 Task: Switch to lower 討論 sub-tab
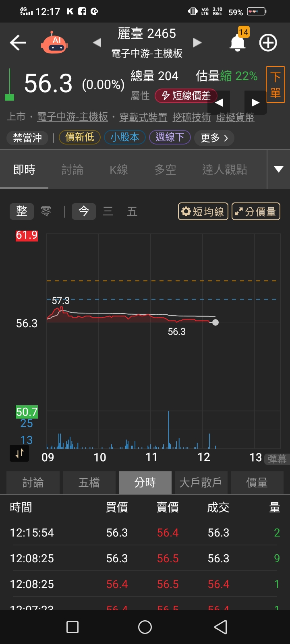[x=33, y=483]
